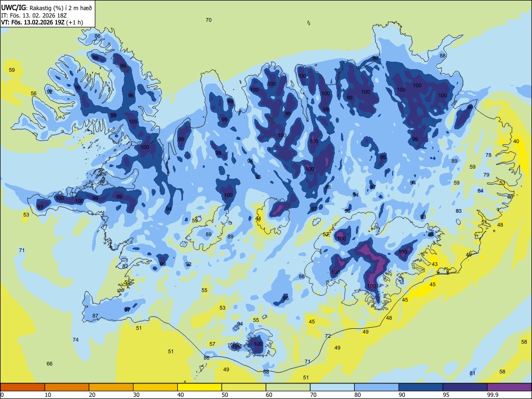This screenshot has height=399, width=532.
Task: Click the 30–40 golden legend swatch
Action: [x=155, y=387]
